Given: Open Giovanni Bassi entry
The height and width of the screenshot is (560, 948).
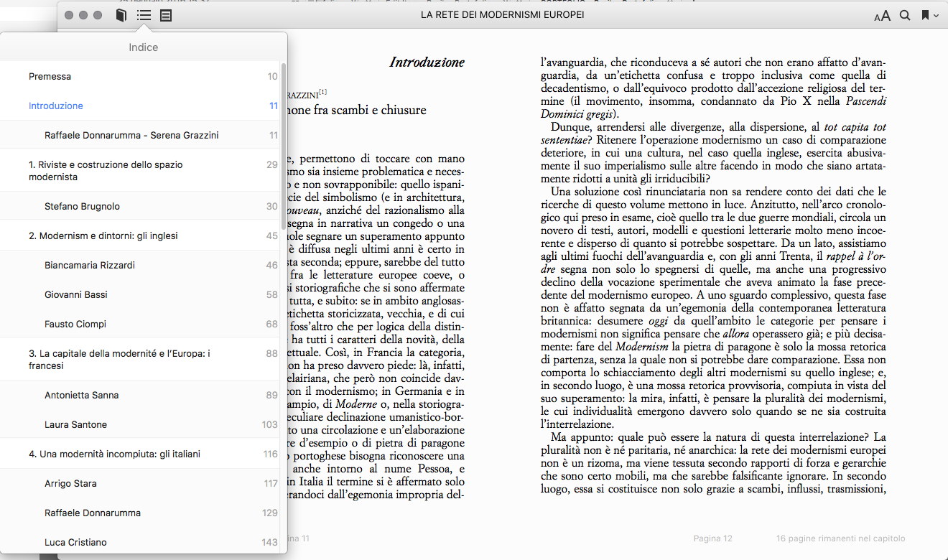Looking at the screenshot, I should [140, 294].
